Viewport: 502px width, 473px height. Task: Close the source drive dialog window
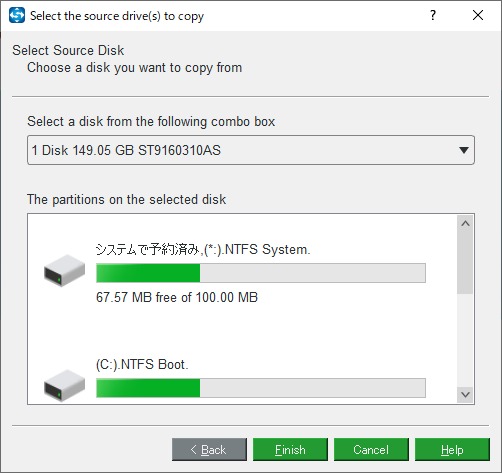pos(478,15)
